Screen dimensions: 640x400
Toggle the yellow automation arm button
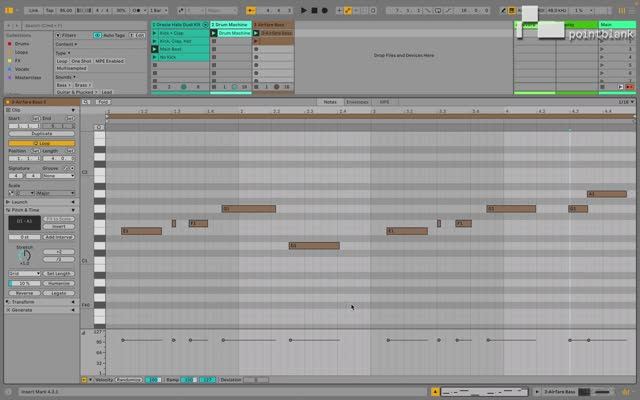(x=347, y=11)
